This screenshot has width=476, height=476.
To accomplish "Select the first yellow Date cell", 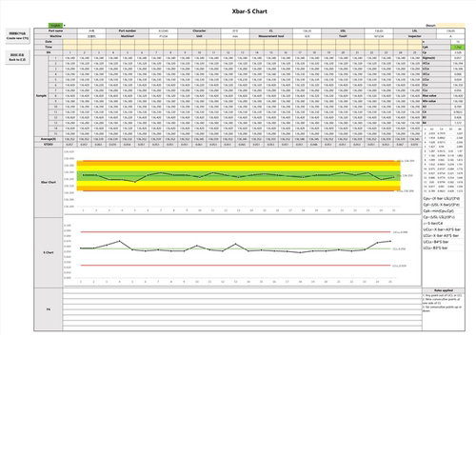I will click(x=69, y=42).
